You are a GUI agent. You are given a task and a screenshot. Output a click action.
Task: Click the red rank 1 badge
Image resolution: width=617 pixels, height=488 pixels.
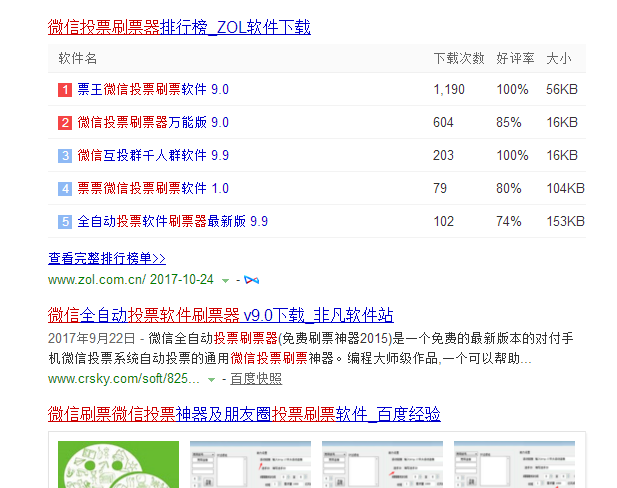65,90
